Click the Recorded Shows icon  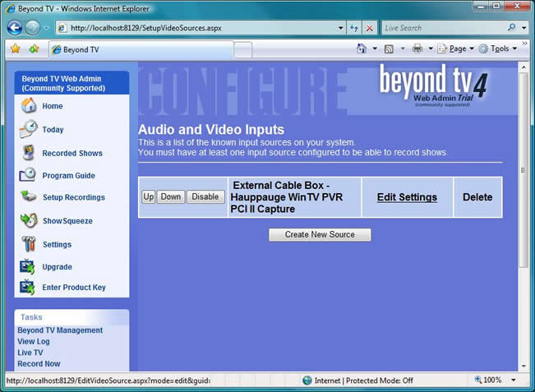coord(28,153)
